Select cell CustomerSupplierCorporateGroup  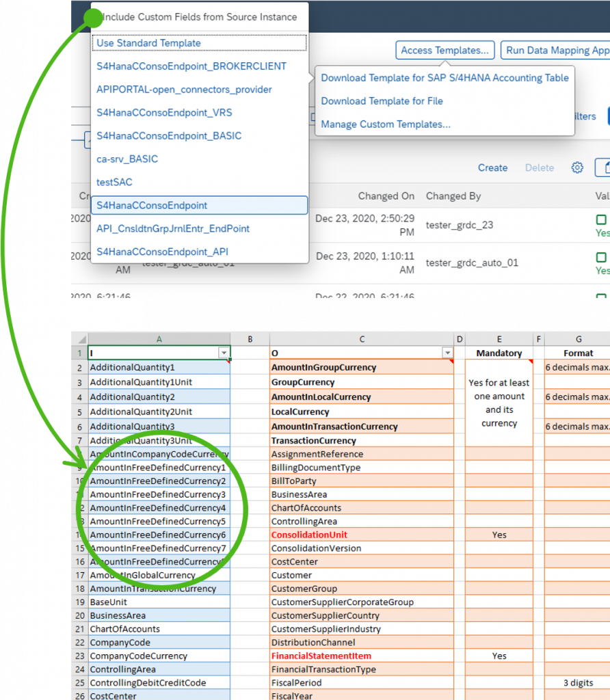(x=362, y=602)
